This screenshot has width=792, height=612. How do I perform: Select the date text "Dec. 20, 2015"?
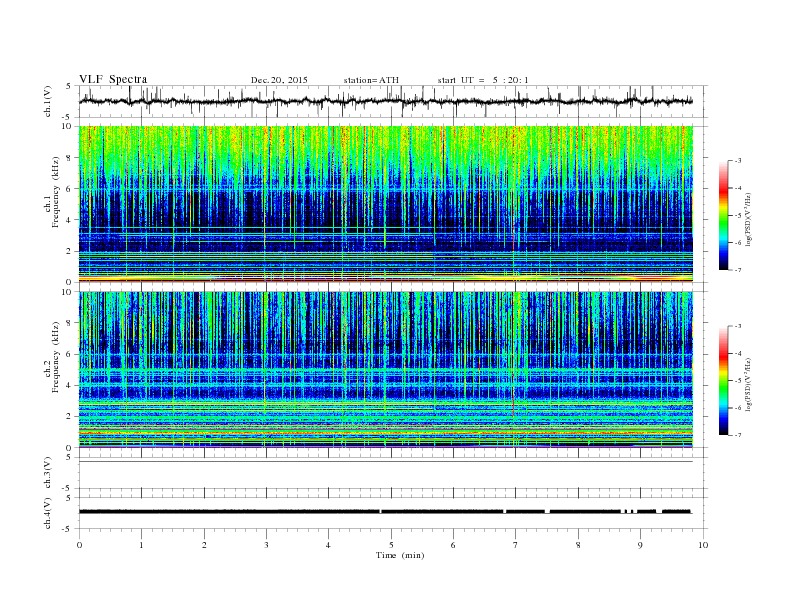279,80
